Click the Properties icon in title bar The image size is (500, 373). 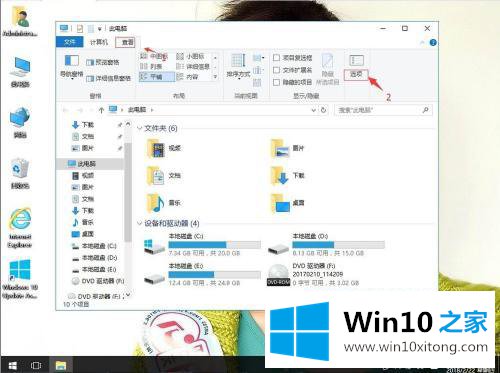tap(80, 29)
